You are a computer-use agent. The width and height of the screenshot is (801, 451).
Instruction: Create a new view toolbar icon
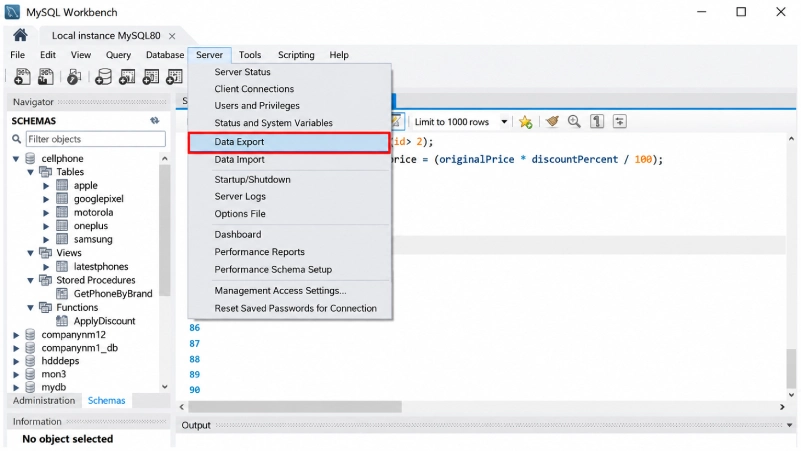coord(151,77)
